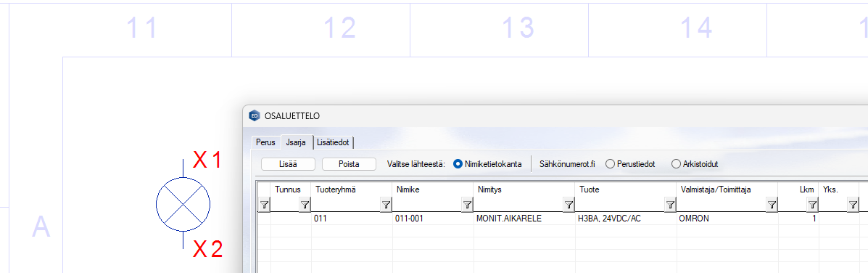Click the lamp symbol in the drawing
Viewport: 868px width, 273px height.
tap(183, 204)
